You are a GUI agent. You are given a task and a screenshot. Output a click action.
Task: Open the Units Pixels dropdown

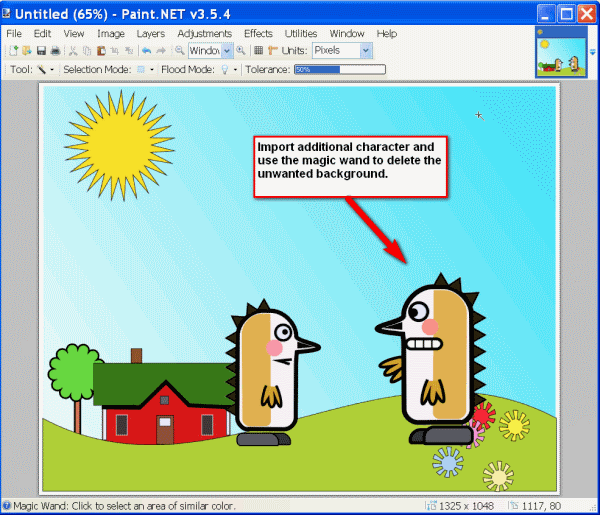point(342,51)
